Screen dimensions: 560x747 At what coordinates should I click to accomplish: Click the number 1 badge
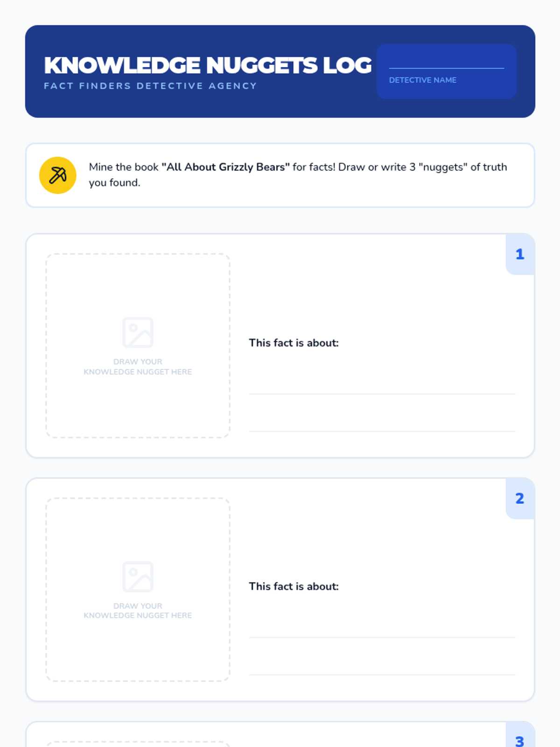520,254
